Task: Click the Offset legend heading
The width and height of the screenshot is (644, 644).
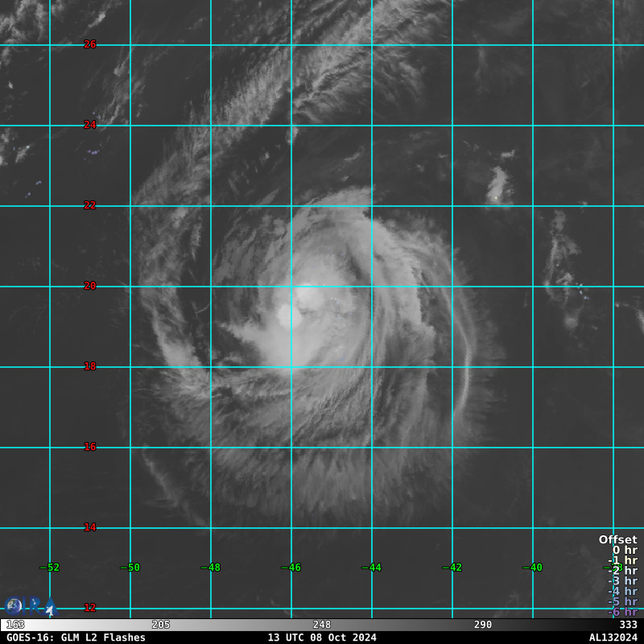Action: 617,540
